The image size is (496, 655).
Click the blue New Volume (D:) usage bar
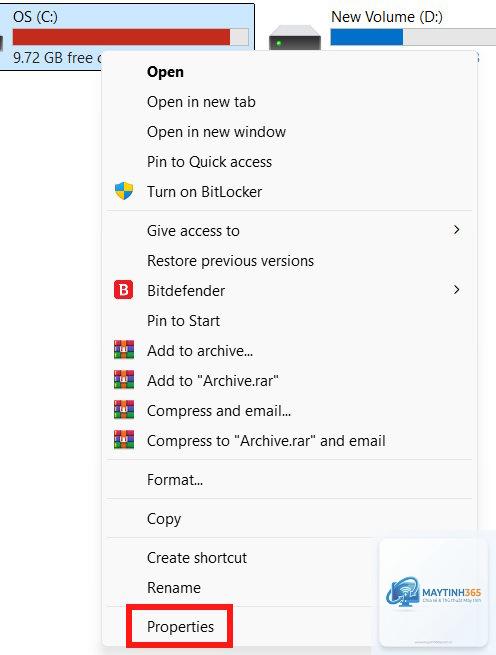(413, 37)
